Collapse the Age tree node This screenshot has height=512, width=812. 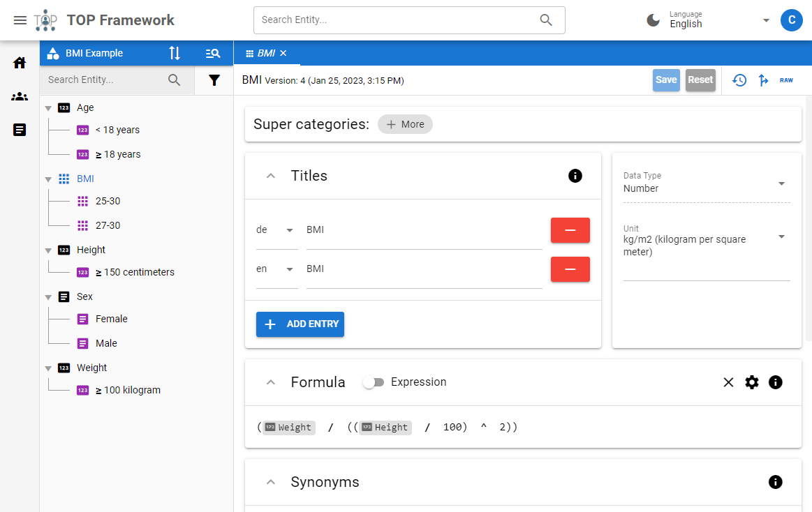pos(48,108)
